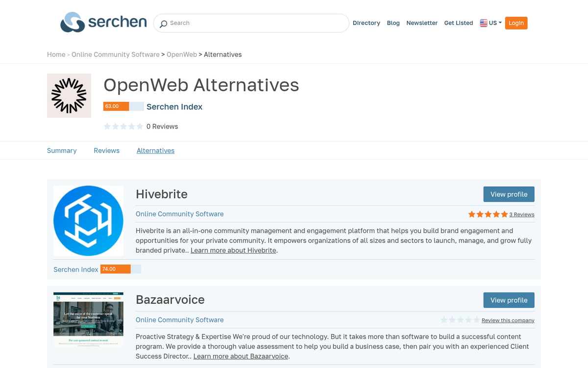Click Review this company for Bazaarvoice

508,320
